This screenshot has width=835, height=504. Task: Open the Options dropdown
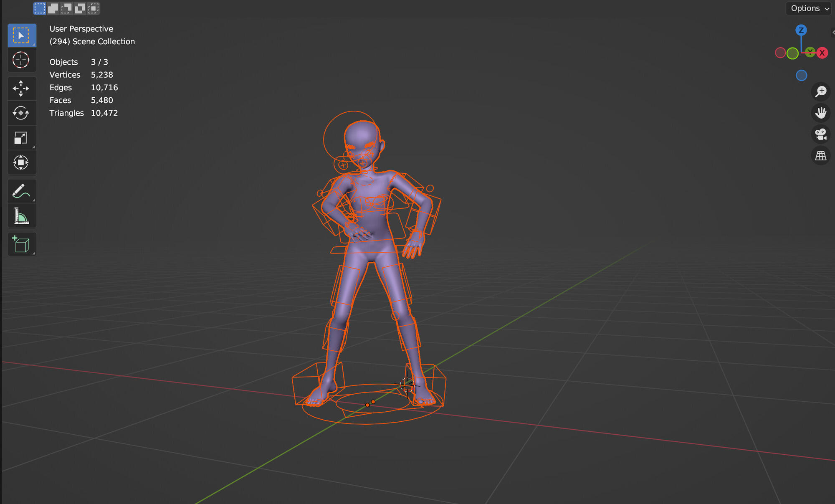pos(810,8)
